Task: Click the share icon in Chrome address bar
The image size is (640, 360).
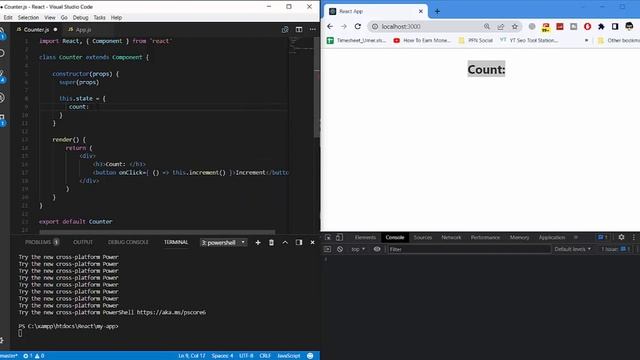Action: click(500, 26)
